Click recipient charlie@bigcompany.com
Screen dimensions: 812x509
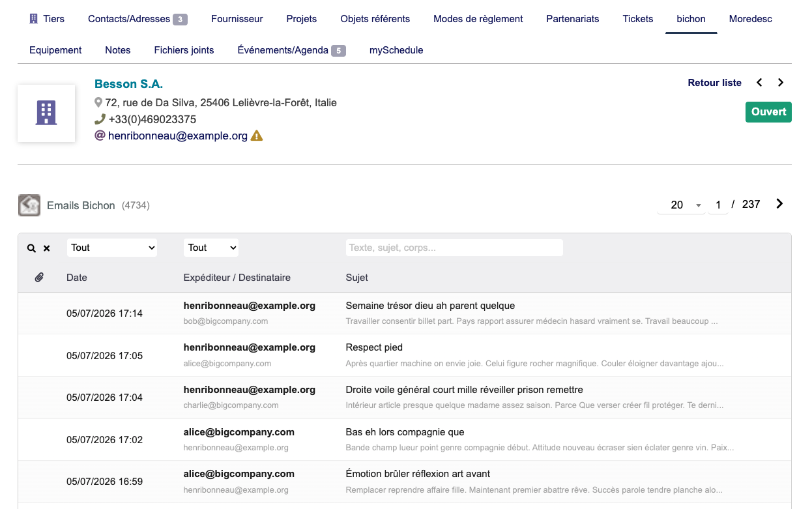[x=231, y=405]
